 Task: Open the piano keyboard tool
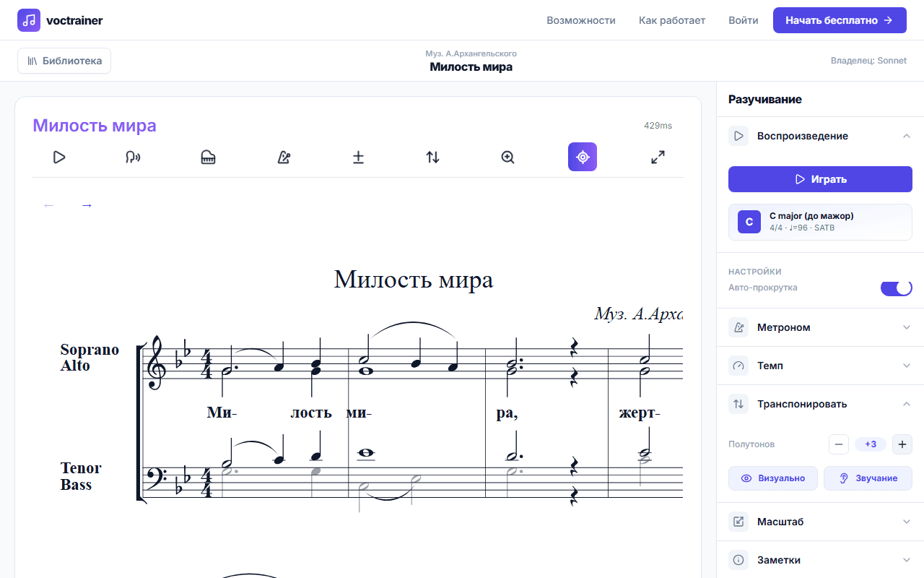(208, 157)
